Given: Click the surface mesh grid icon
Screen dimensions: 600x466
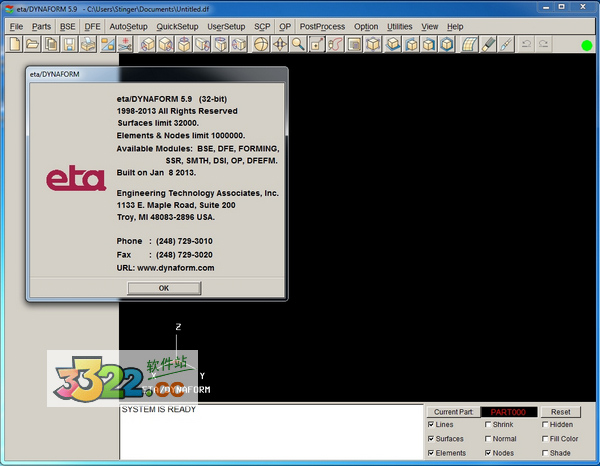Looking at the screenshot, I should click(x=469, y=44).
